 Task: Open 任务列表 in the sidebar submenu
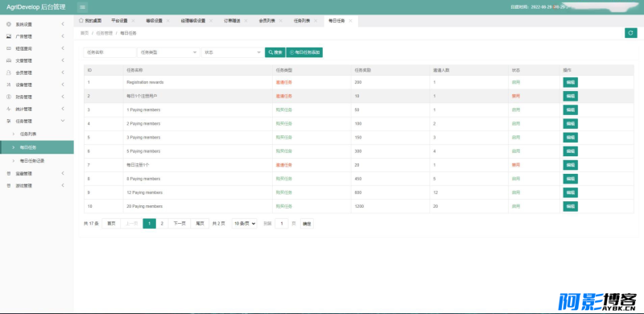(37, 134)
